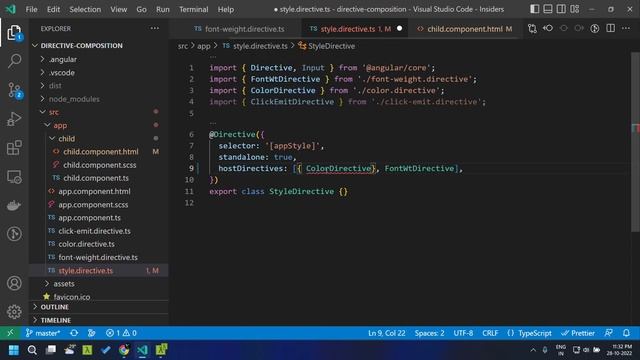This screenshot has width=640, height=360.
Task: Click the feedback icon in status bar
Action: (x=609, y=333)
